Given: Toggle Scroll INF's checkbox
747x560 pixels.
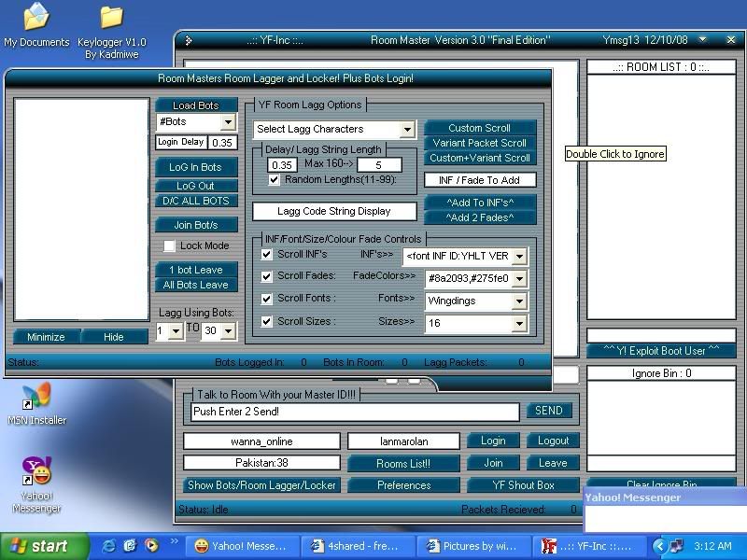Looking at the screenshot, I should (x=267, y=254).
